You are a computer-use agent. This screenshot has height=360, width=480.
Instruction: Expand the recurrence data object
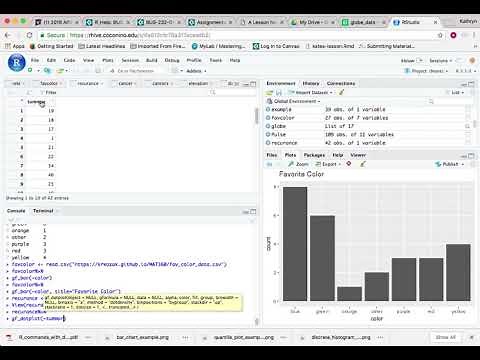(x=268, y=143)
